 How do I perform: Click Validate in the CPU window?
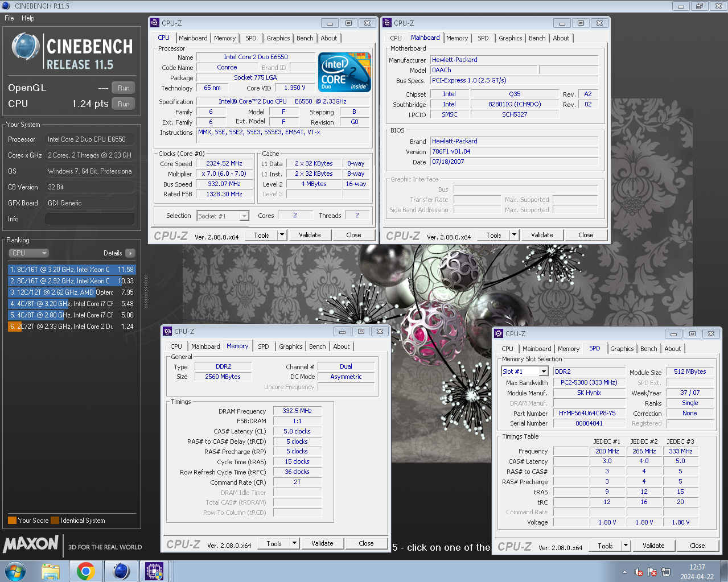point(310,235)
